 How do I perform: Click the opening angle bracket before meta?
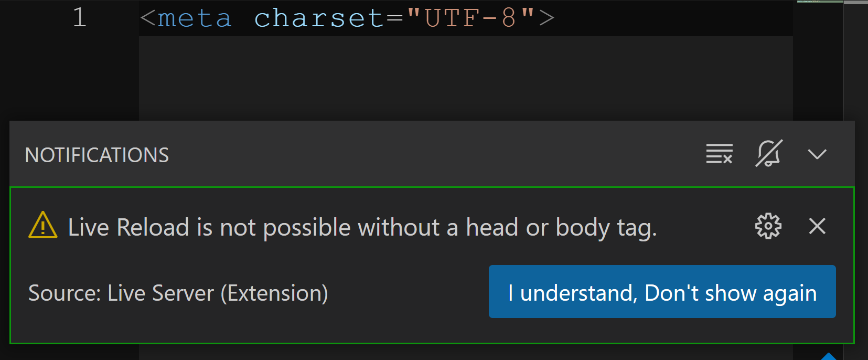tap(148, 18)
